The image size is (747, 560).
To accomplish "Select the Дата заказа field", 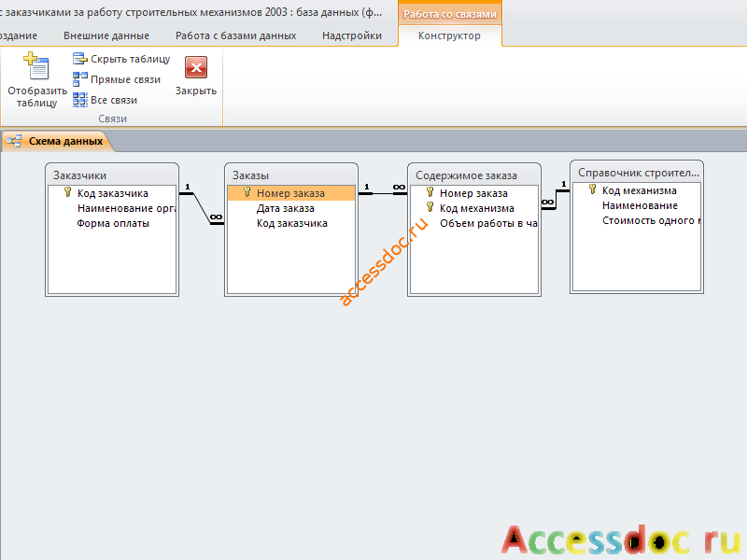I will (291, 208).
